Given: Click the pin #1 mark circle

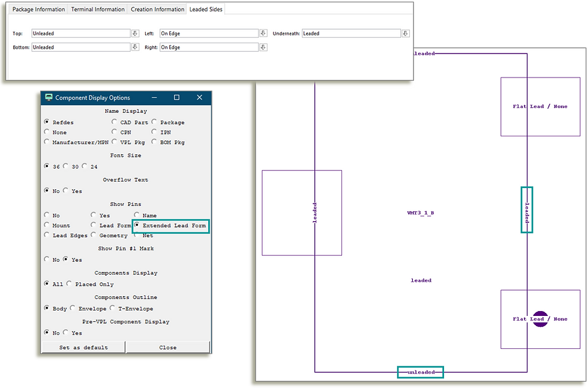Looking at the screenshot, I should point(541,319).
